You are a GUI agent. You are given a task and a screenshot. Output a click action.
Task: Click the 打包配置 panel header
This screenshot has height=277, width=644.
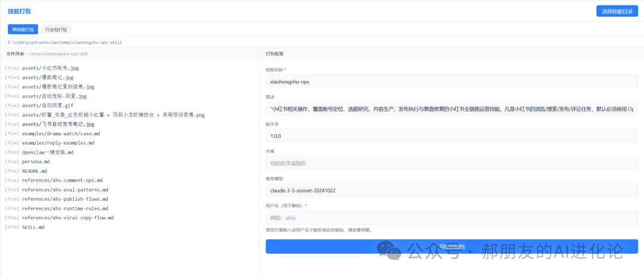point(274,54)
